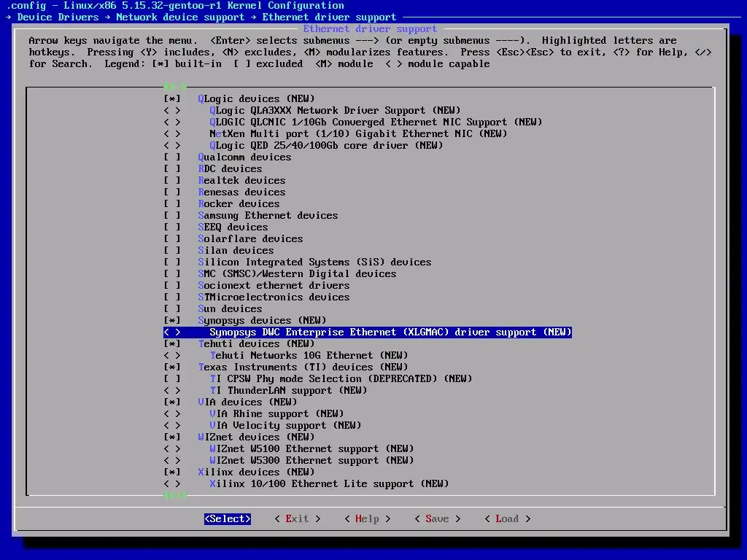Click the <Select> button
Image resolution: width=747 pixels, height=560 pixels.
228,519
